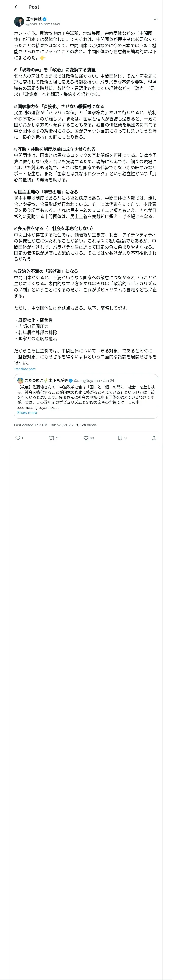172x980 pixels.
Task: Click author's verified badge icon
Action: tap(45, 19)
